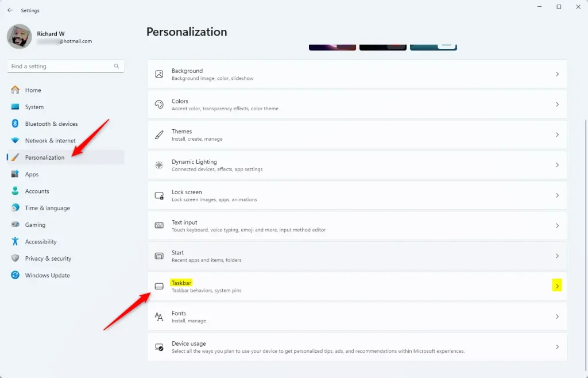The image size is (588, 378).
Task: Click the Colors palette icon
Action: (159, 105)
